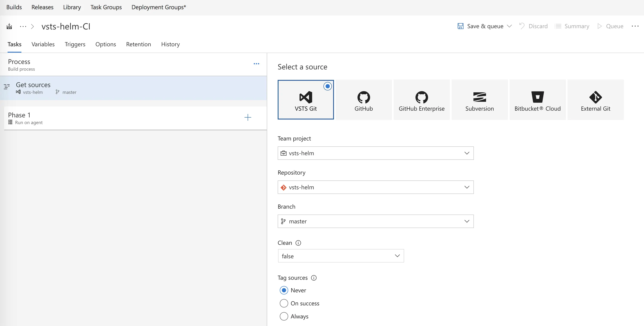Click the Queue button
This screenshot has height=326, width=644.
[610, 26]
